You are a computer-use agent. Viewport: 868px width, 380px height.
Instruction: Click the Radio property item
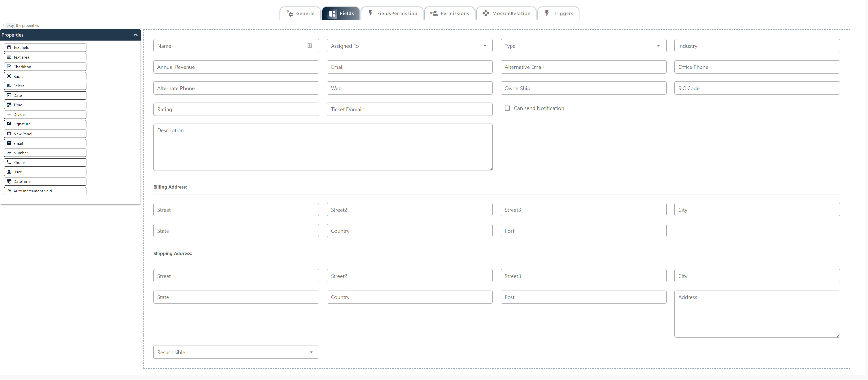click(x=45, y=76)
